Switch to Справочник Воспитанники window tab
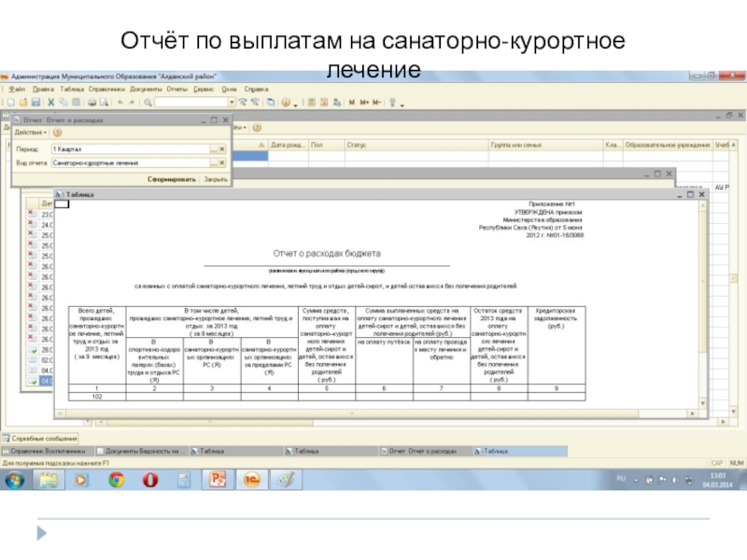 click(48, 451)
